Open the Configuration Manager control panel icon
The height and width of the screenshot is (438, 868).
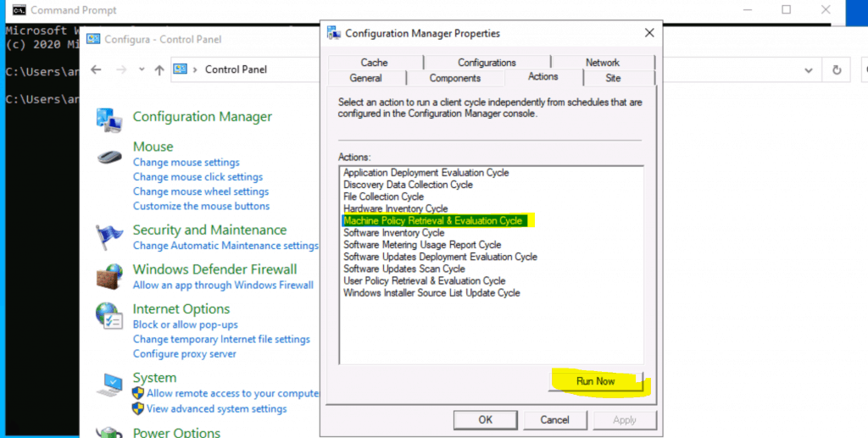pyautogui.click(x=109, y=120)
